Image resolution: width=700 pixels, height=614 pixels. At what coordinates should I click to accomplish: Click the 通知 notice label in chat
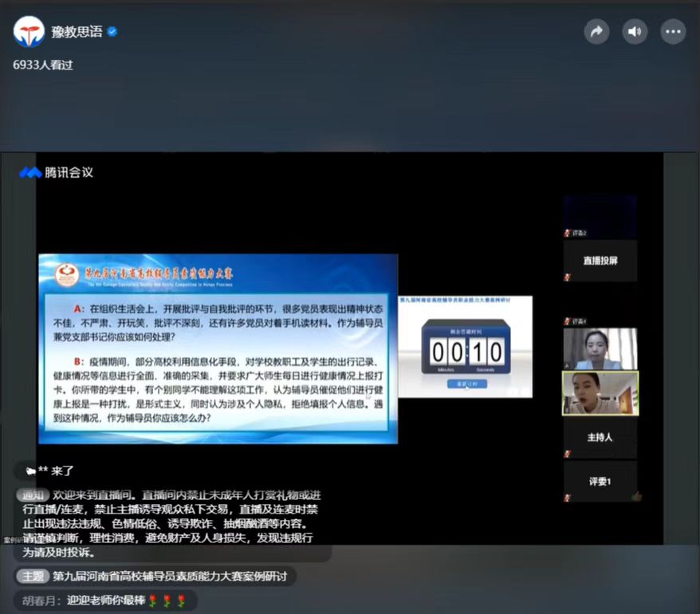(32, 495)
